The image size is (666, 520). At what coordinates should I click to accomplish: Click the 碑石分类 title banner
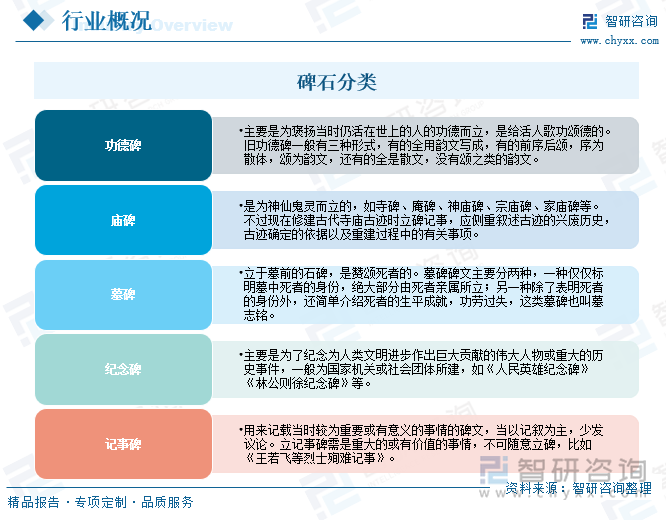(x=336, y=81)
